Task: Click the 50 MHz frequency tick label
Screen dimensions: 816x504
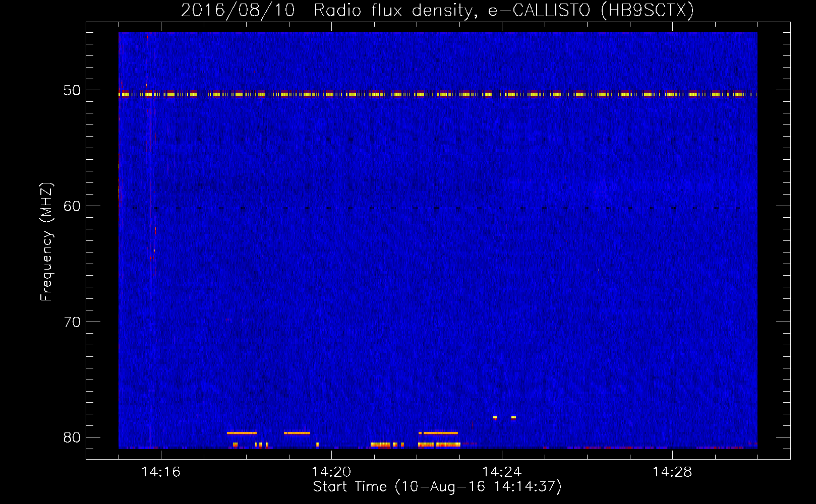Action: pos(72,90)
